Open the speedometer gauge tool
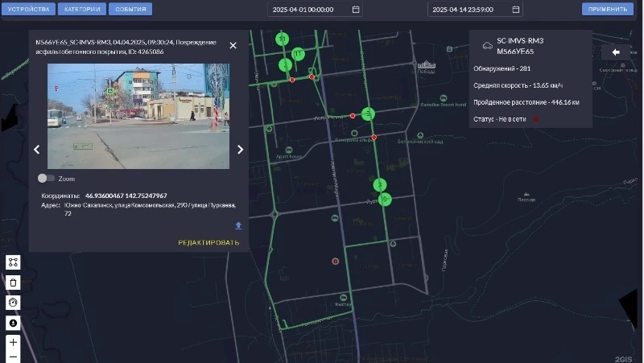Screen dimensions: 644x363 13,303
